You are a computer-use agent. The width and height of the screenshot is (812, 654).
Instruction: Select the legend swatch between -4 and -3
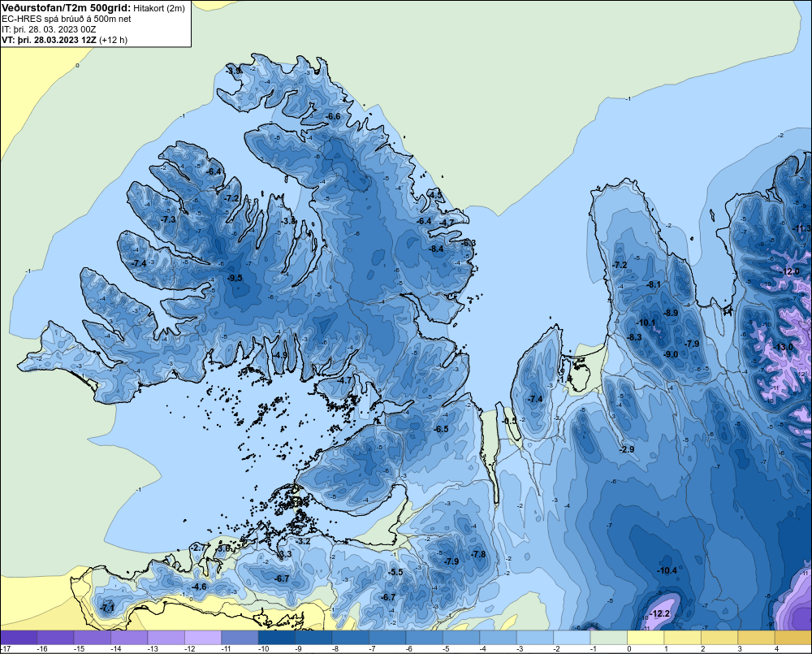(498, 637)
